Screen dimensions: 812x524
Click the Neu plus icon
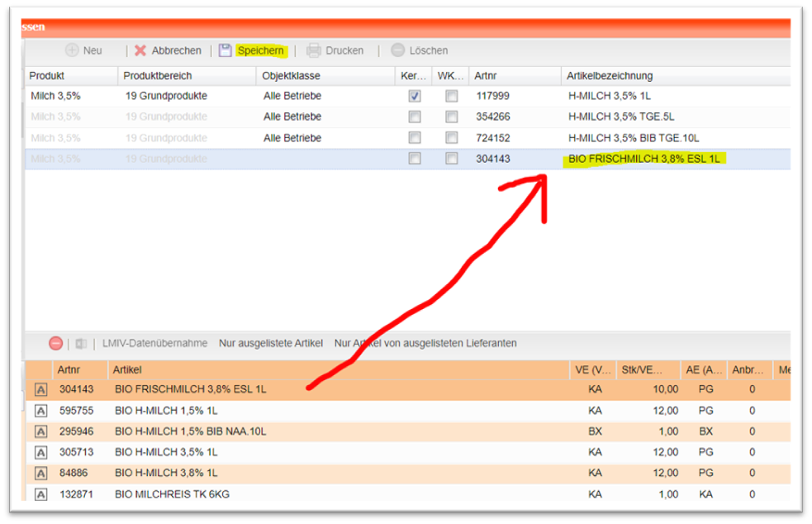tap(72, 50)
